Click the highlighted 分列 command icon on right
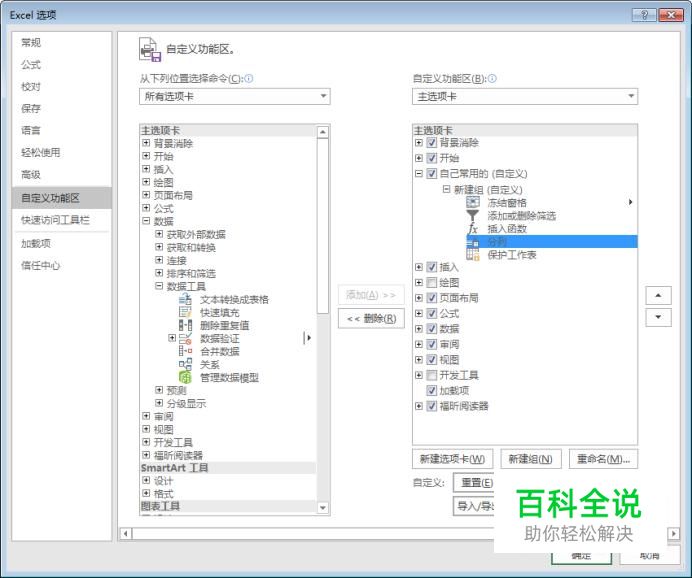This screenshot has height=578, width=692. pos(473,241)
